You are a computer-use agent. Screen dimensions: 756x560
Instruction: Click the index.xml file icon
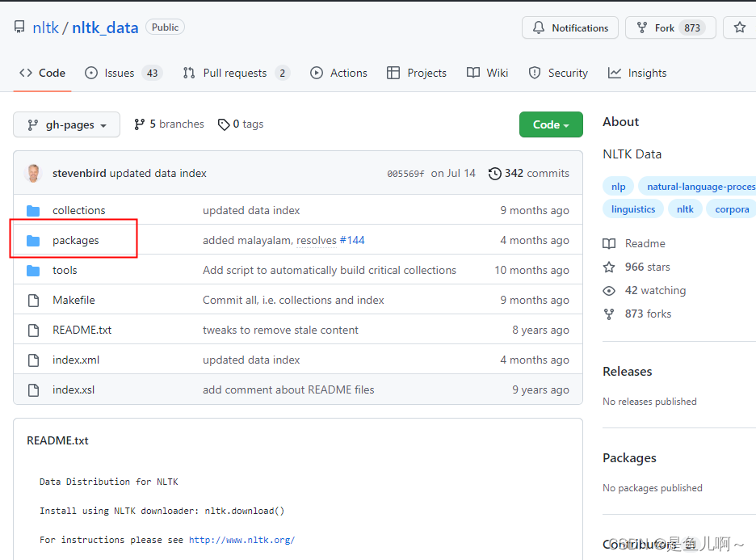click(33, 360)
